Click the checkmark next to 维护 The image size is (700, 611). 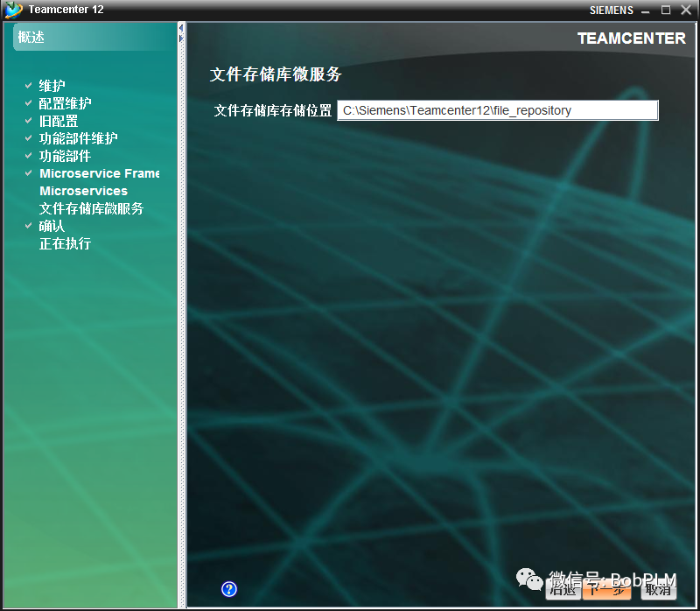click(29, 85)
